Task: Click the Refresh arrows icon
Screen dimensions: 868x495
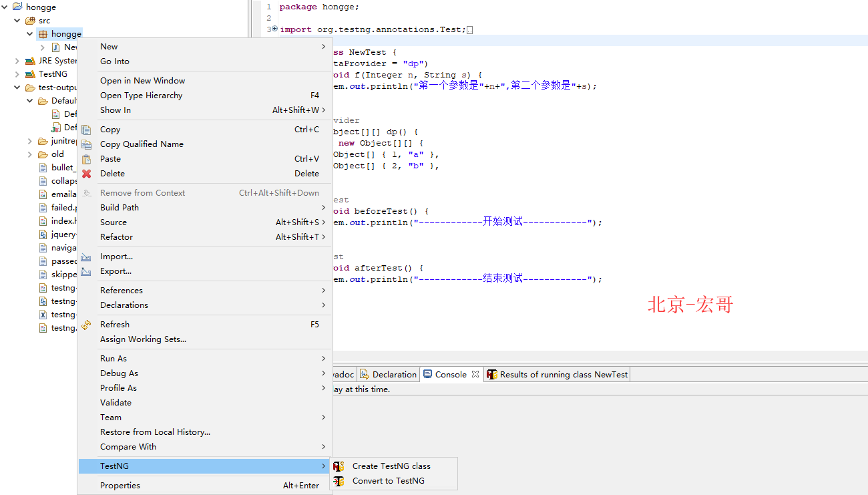Action: [x=86, y=325]
